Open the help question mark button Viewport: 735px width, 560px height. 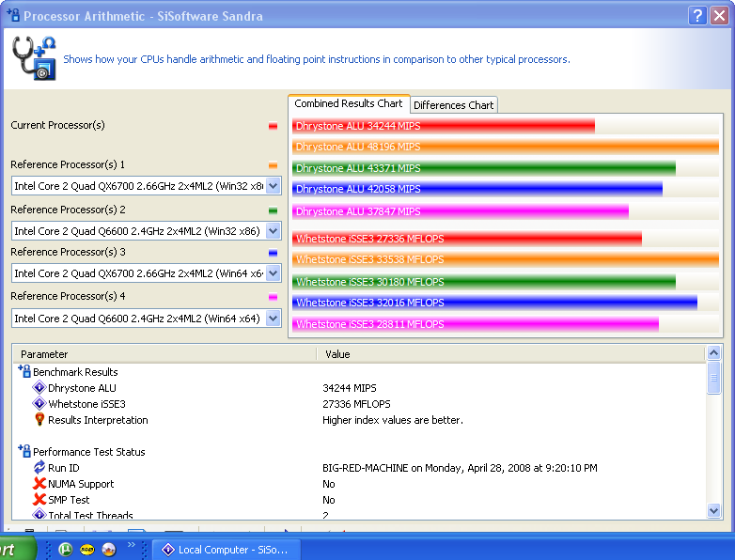pyautogui.click(x=697, y=15)
